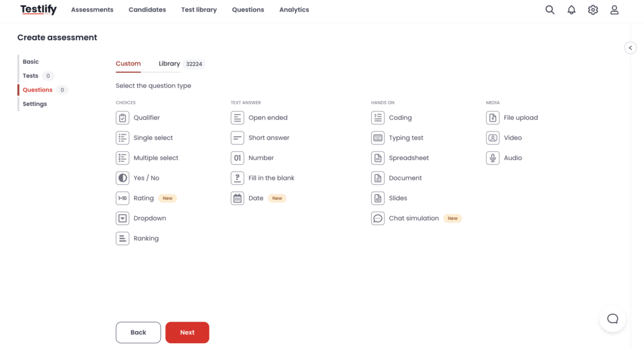Image resolution: width=644 pixels, height=350 pixels.
Task: Click the Library count badge 32224
Action: click(x=194, y=64)
